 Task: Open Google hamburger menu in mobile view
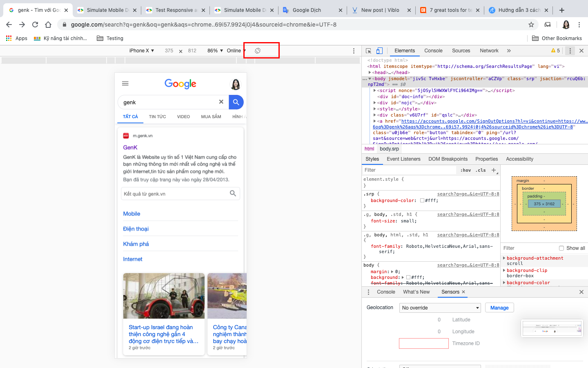(125, 83)
